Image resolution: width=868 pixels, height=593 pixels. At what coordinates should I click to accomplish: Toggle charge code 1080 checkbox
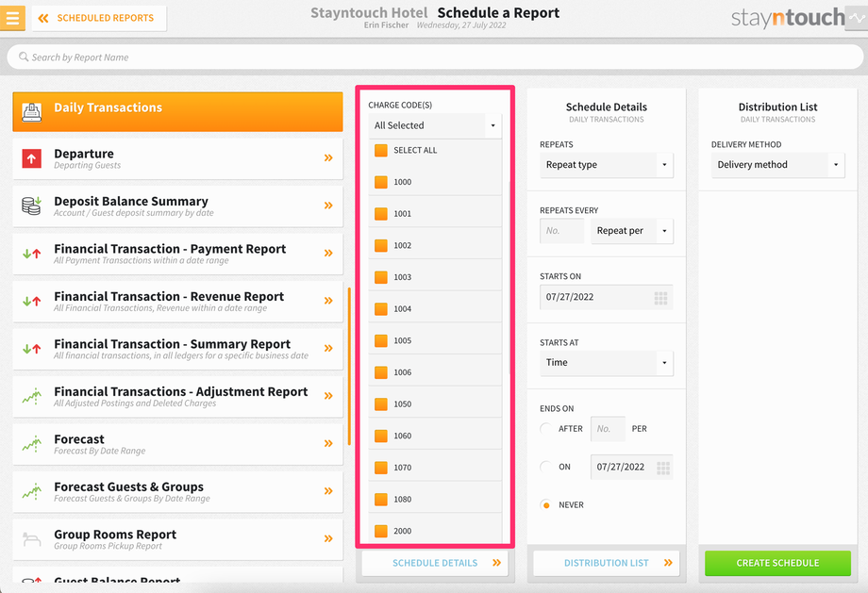[381, 500]
